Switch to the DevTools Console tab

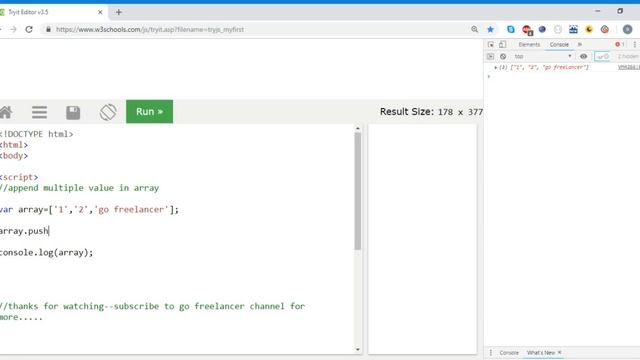(x=559, y=44)
